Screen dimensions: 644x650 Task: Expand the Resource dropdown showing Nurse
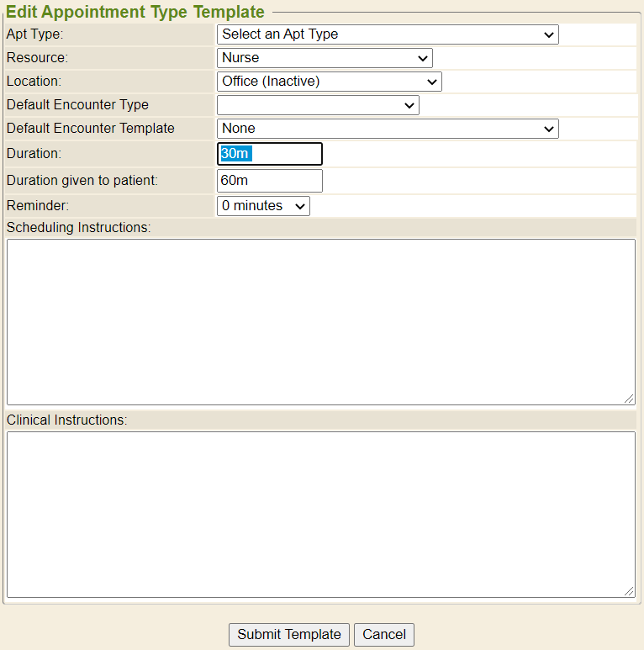(x=324, y=58)
